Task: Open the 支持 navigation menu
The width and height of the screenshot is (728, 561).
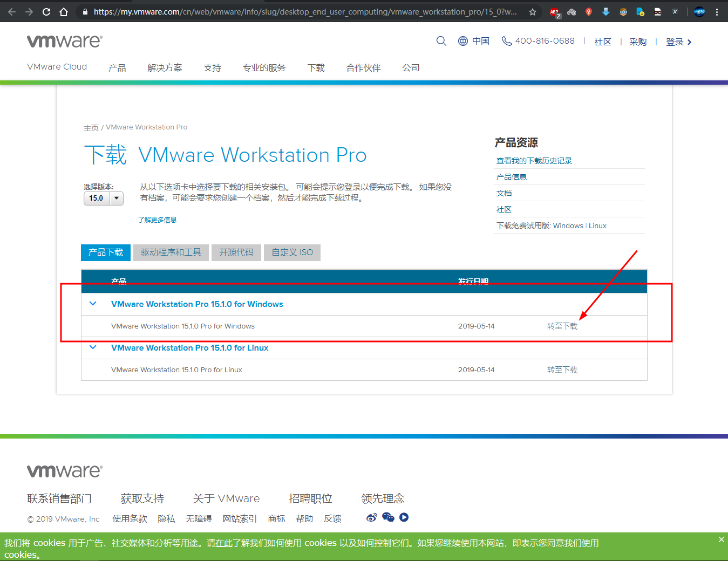Action: pos(212,67)
